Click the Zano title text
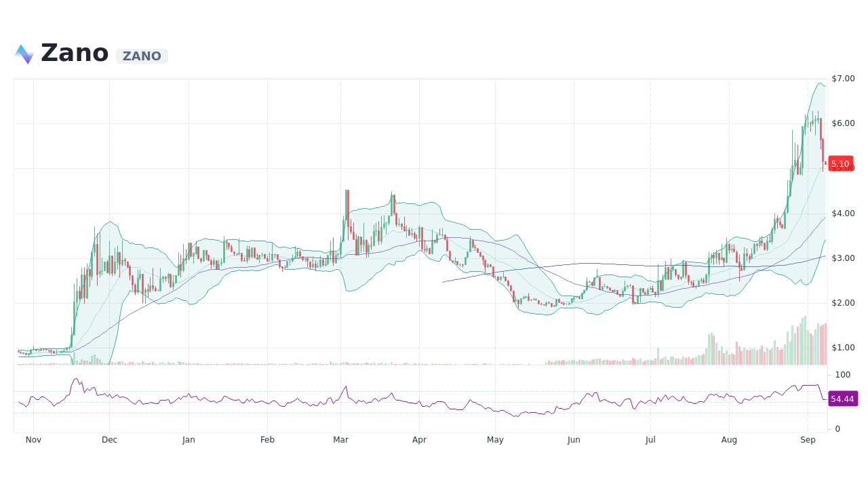Image resolution: width=868 pixels, height=488 pixels. tap(75, 53)
